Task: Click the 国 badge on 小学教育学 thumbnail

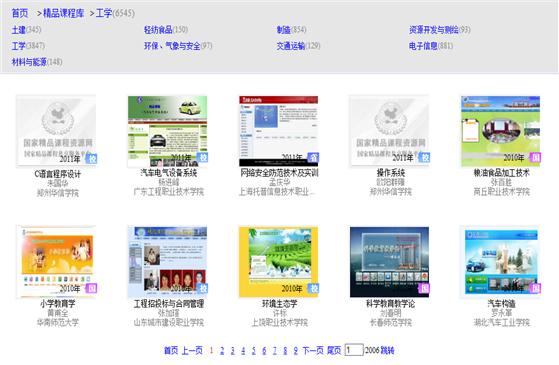Action: pyautogui.click(x=91, y=288)
